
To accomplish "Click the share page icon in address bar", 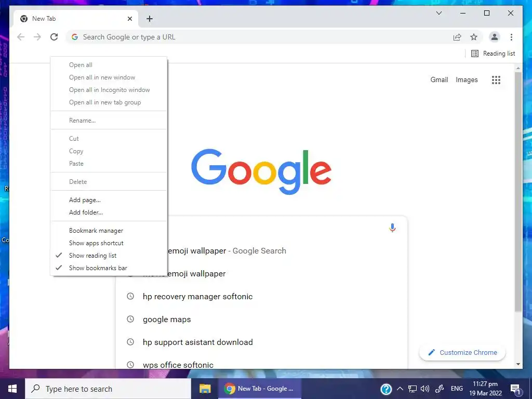I will point(457,37).
